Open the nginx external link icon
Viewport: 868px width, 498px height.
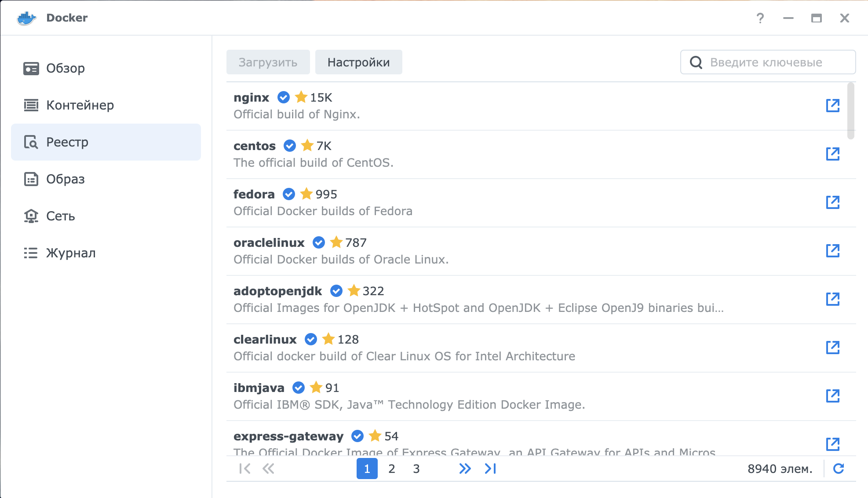click(832, 106)
